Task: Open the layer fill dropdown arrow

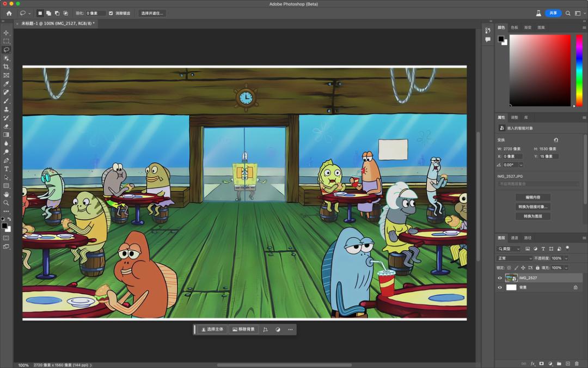Action: 566,268
